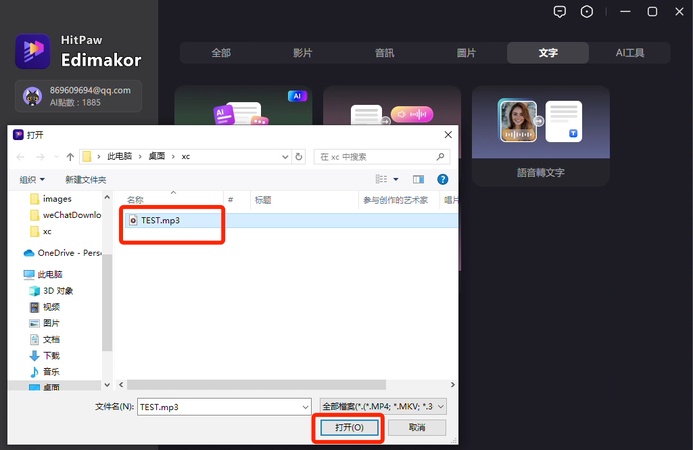693x450 pixels.
Task: Go forward in the Open dialog
Action: (x=40, y=157)
